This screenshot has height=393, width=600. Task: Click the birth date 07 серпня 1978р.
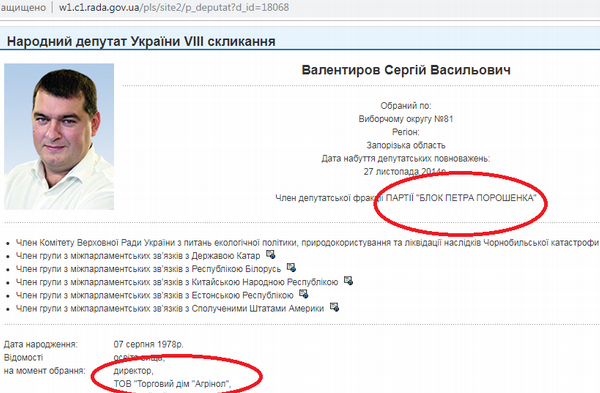click(x=148, y=344)
